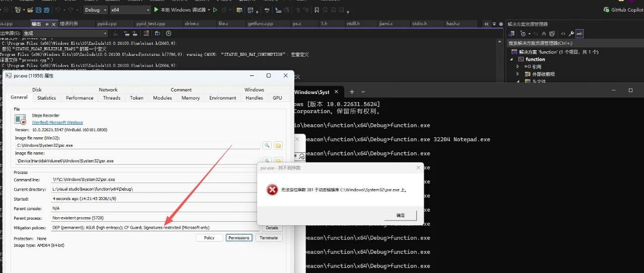Click the red error icon in psr.exe dialog
This screenshot has width=644, height=273.
(272, 190)
